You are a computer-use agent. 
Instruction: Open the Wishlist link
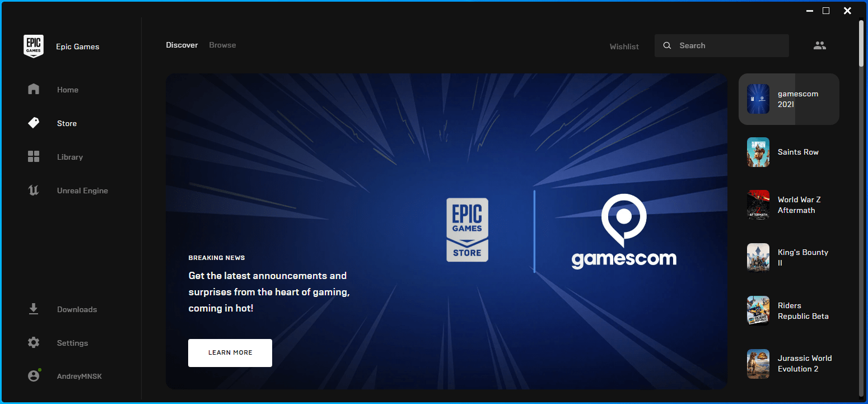pos(624,47)
